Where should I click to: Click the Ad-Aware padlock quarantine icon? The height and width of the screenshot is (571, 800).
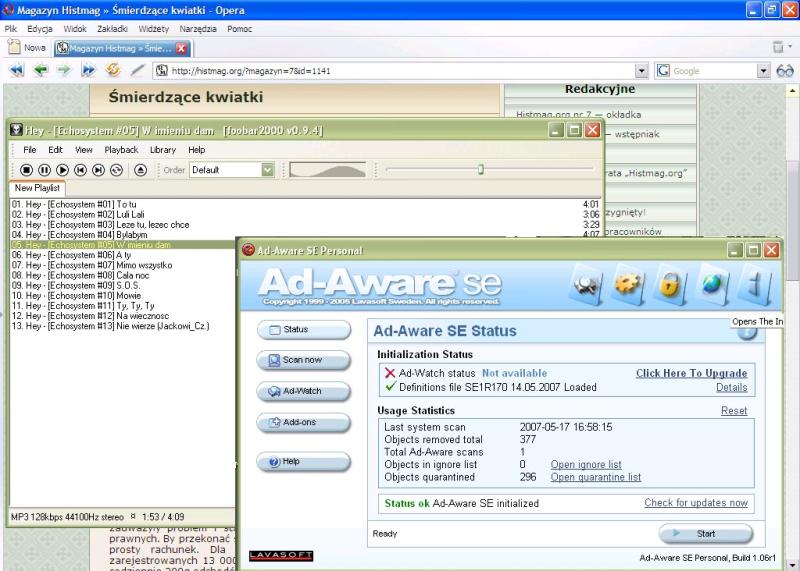click(670, 285)
